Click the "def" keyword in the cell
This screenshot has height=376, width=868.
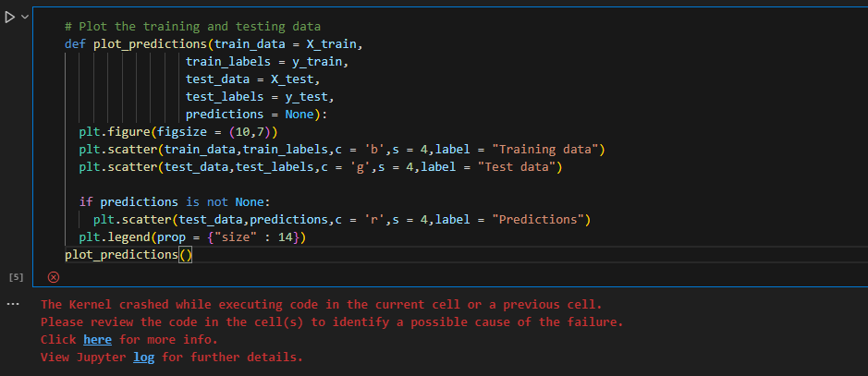75,43
